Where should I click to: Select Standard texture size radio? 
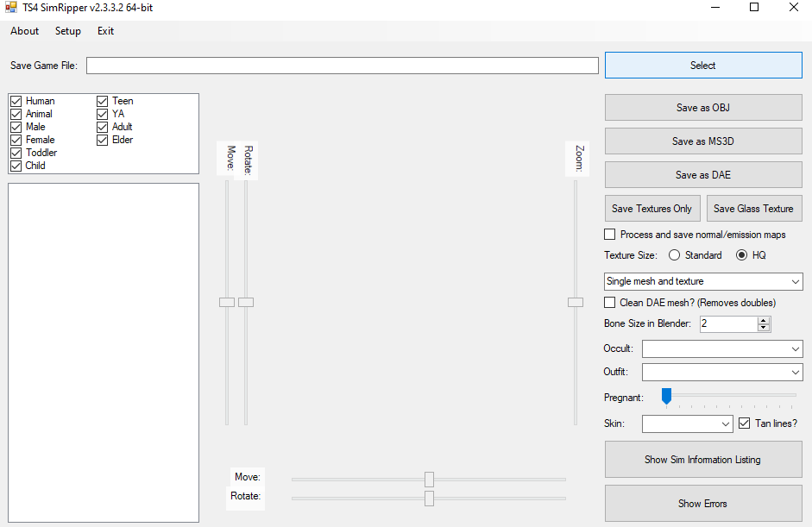click(x=674, y=255)
